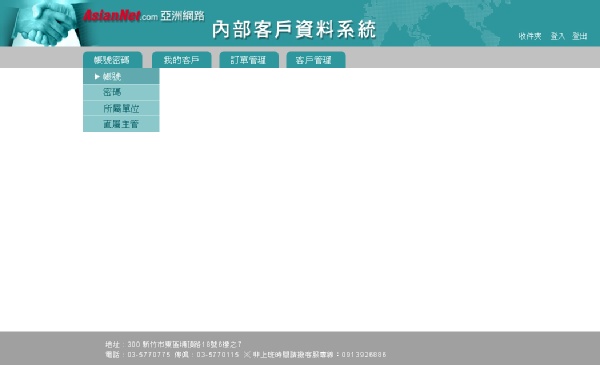
Task: Click the 地址 address line in footer
Action: click(x=173, y=344)
